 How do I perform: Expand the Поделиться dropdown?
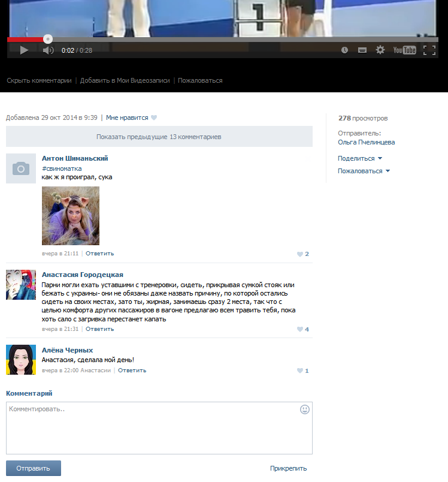[x=360, y=158]
